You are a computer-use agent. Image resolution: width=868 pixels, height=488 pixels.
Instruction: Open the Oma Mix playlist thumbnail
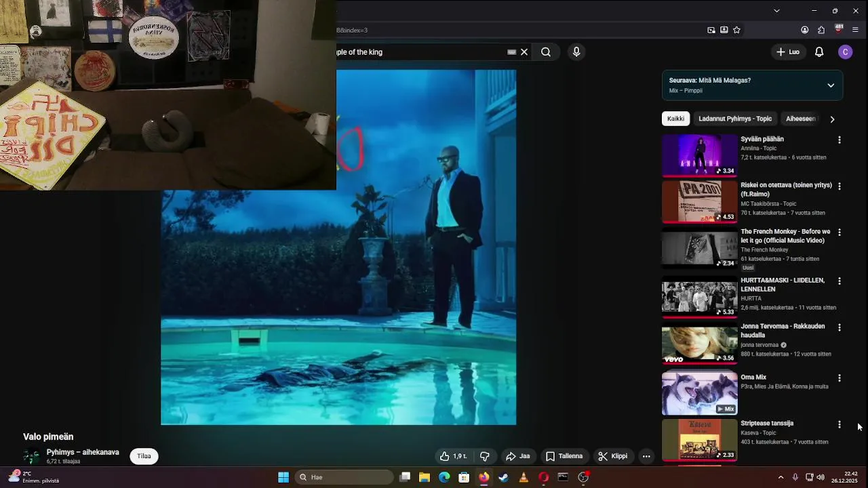[699, 394]
